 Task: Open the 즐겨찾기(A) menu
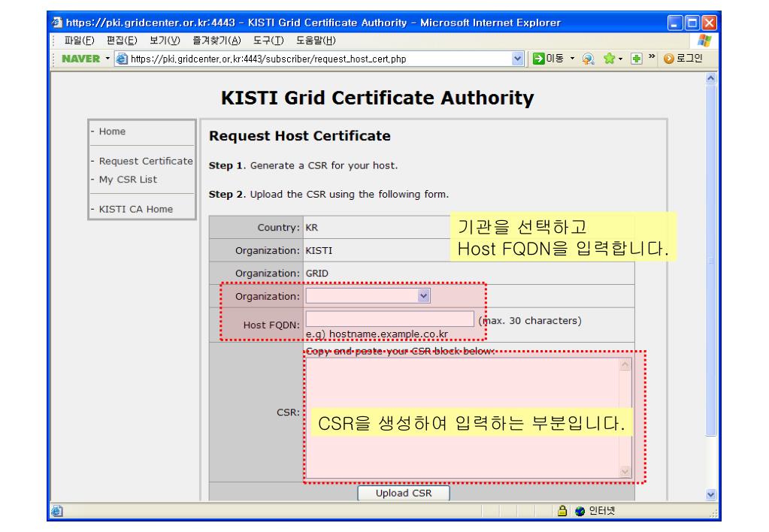216,41
